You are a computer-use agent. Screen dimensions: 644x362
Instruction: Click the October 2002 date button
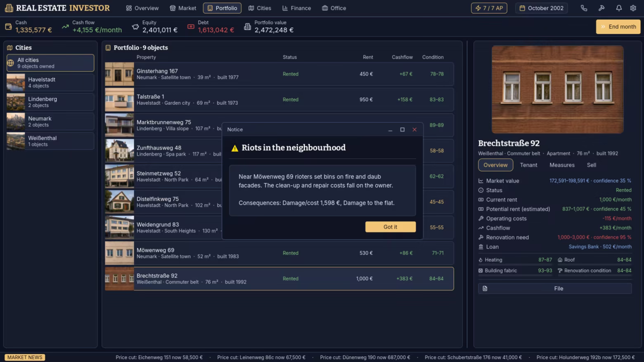[x=541, y=8]
